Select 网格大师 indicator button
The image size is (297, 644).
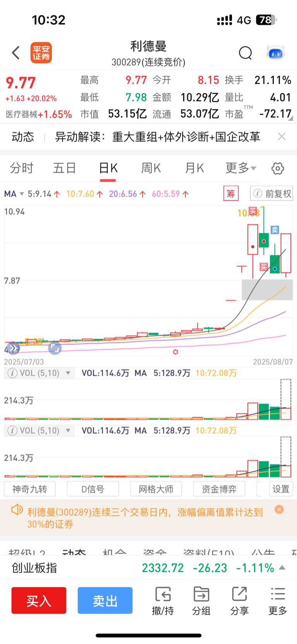[x=156, y=489]
